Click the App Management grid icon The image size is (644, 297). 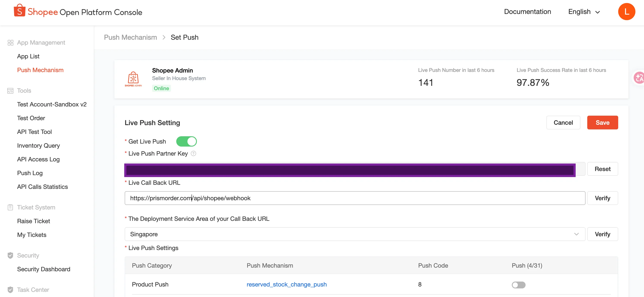coord(11,43)
